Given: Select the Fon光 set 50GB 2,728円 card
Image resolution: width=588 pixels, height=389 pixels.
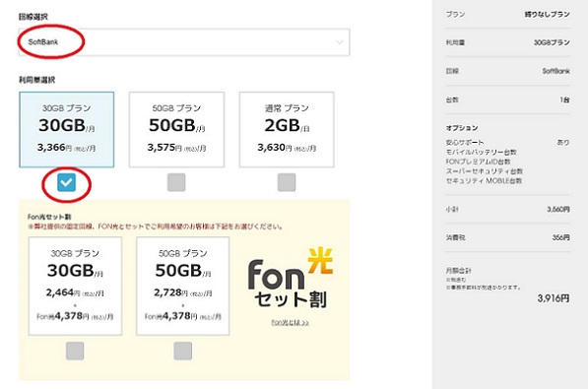Looking at the screenshot, I should coord(183,286).
